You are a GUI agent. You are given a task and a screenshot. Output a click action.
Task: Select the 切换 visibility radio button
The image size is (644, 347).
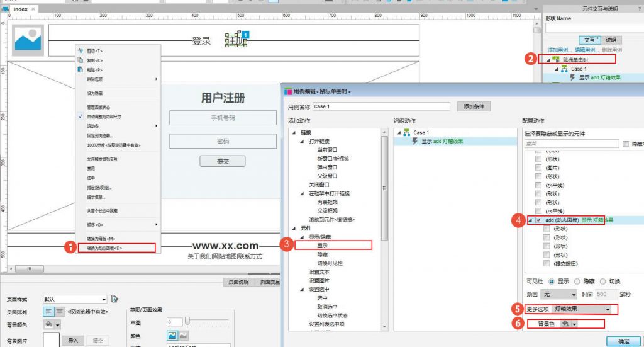602,282
